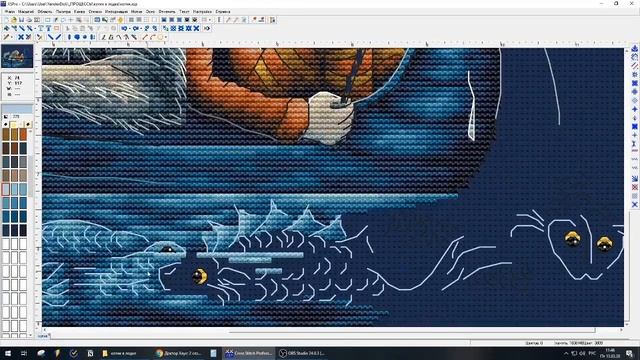Expand the ellipse shape tool dropdown arrow
Viewport: 640px width, 360px height.
[165, 37]
